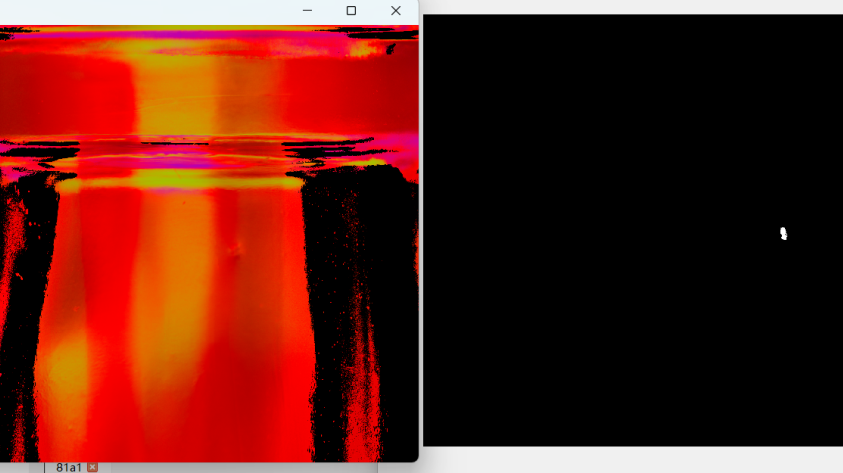Close the 81a1 tab with its red X

coord(92,468)
